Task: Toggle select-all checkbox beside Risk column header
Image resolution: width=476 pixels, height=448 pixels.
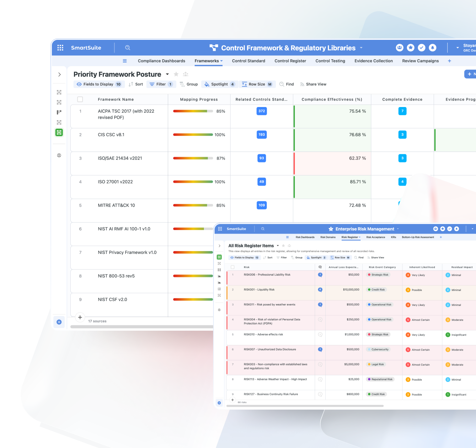Action: [233, 267]
